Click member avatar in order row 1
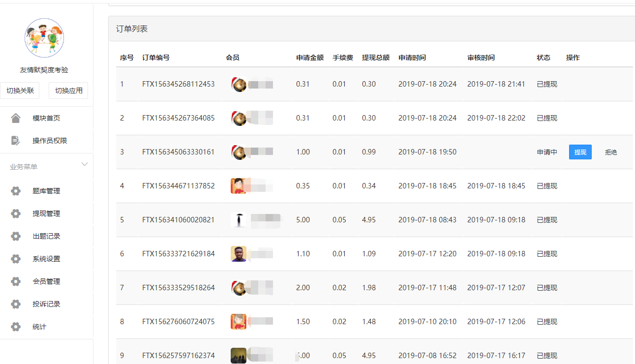The width and height of the screenshot is (635, 364). click(x=239, y=84)
